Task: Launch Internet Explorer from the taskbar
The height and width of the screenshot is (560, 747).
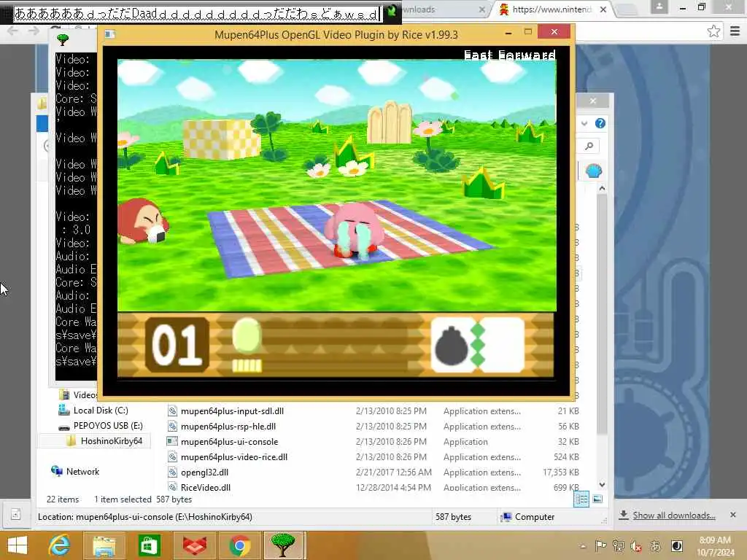Action: (60, 545)
